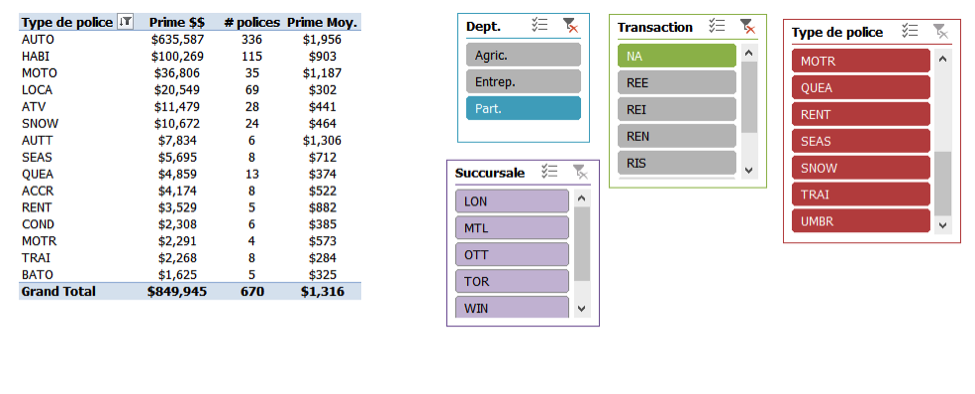Screen dimensions: 975x394
Task: Select Entrep. in Dept. slicer
Action: coord(524,81)
